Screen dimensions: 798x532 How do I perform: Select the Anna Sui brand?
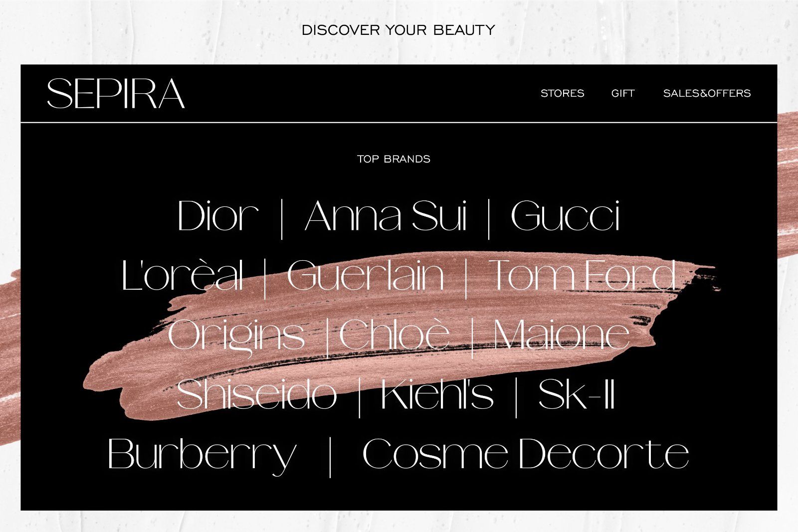(386, 216)
